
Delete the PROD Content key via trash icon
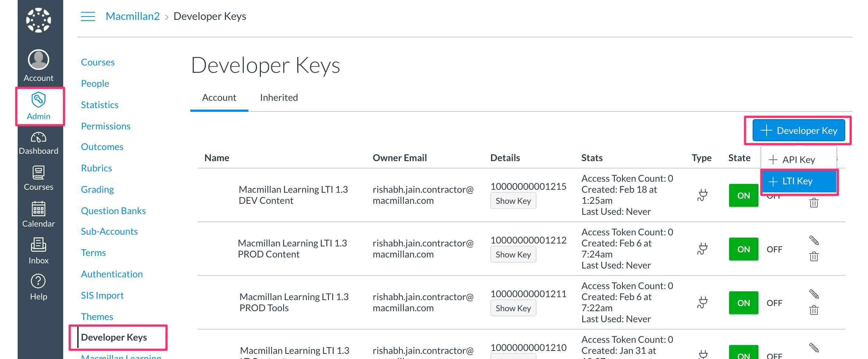point(814,256)
